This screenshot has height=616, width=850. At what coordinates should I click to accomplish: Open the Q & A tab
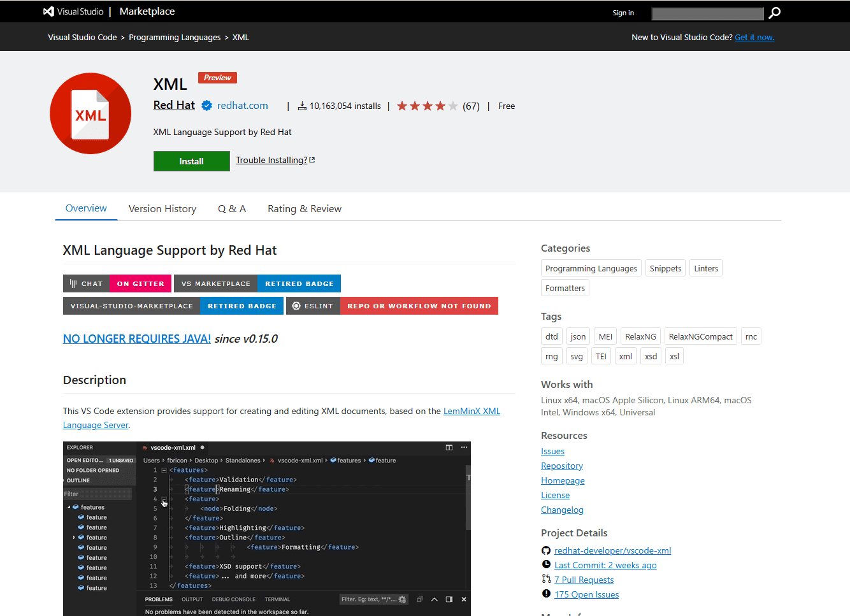pos(232,209)
